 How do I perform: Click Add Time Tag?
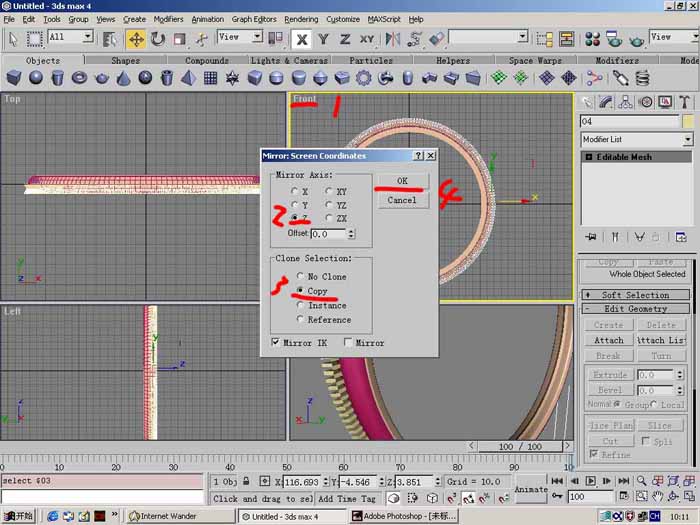tap(346, 499)
